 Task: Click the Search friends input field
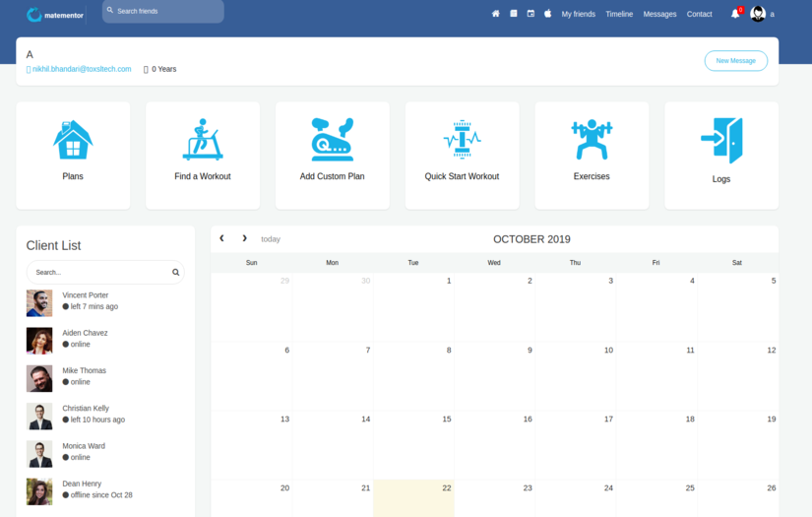coord(163,11)
